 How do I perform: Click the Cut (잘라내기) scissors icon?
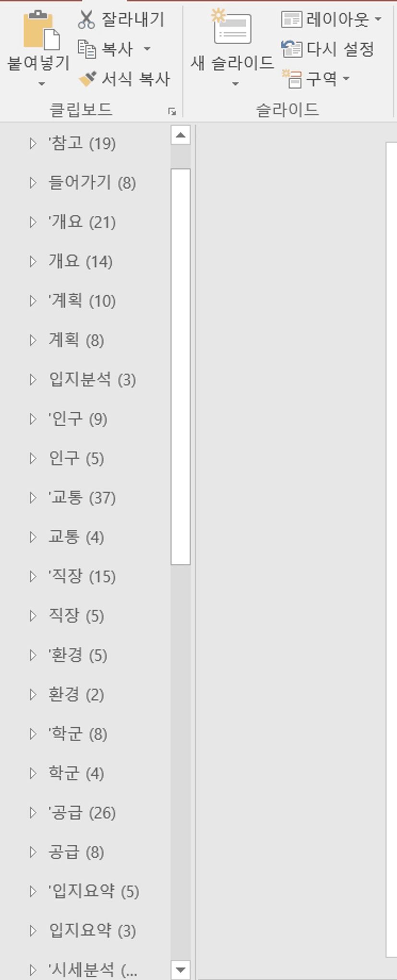click(86, 19)
